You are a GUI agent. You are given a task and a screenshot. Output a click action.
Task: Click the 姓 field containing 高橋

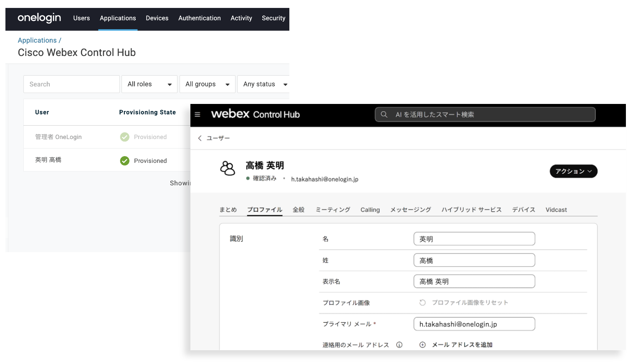click(x=474, y=260)
